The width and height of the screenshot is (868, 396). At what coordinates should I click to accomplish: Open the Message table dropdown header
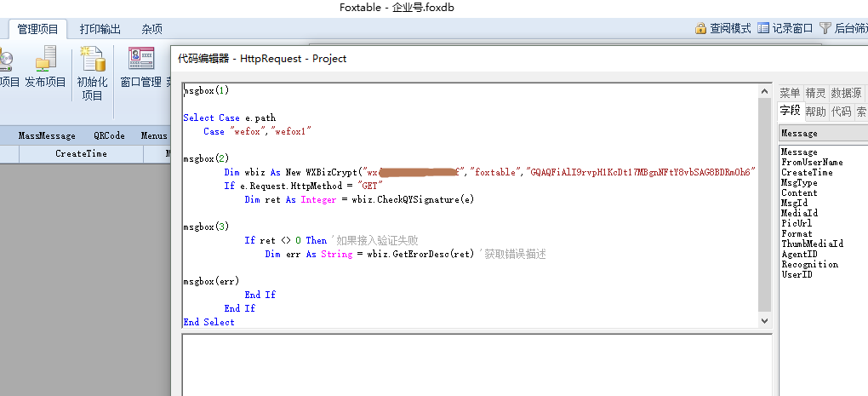point(824,133)
